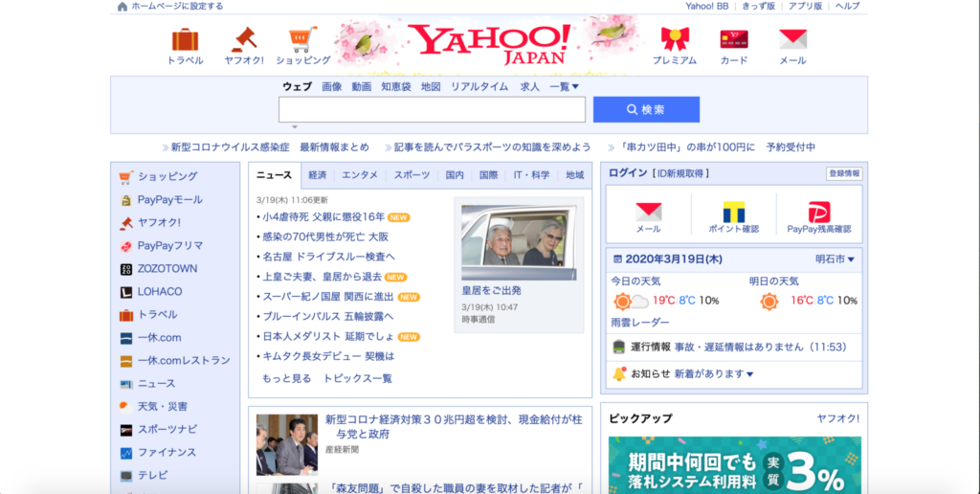Open sidebar LOHACO icon
Image resolution: width=980 pixels, height=494 pixels.
[126, 292]
